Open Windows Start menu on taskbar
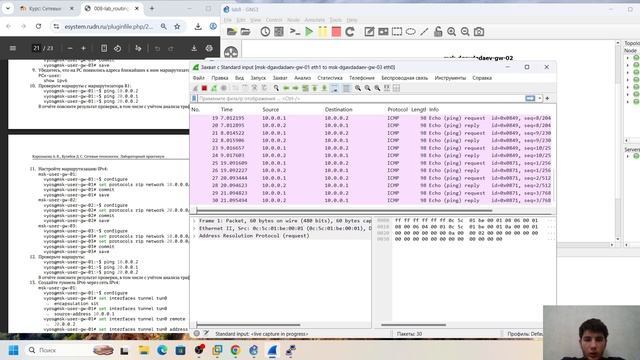This screenshot has height=360, width=640. click(13, 350)
